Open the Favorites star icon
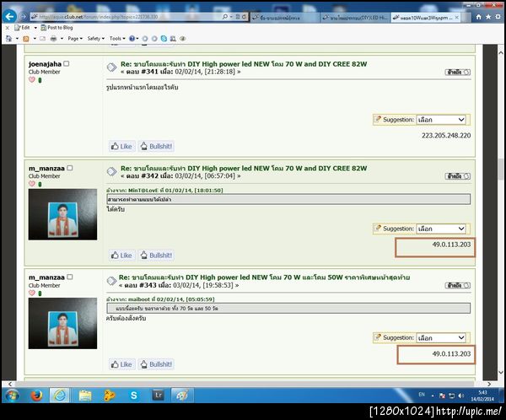This screenshot has height=420, width=506. (488, 17)
